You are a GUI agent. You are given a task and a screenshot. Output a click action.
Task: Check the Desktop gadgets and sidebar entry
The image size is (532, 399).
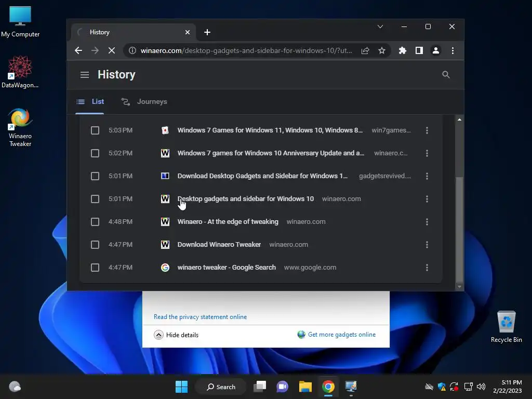95,199
